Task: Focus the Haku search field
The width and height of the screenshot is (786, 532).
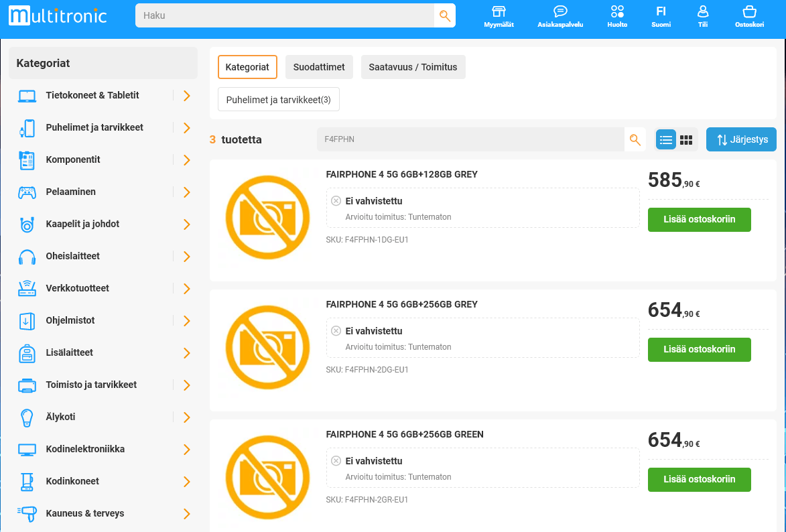Action: [284, 15]
